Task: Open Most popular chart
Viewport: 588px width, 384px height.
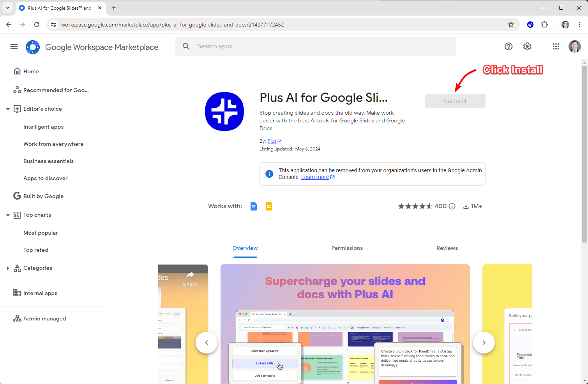Action: pyautogui.click(x=41, y=233)
